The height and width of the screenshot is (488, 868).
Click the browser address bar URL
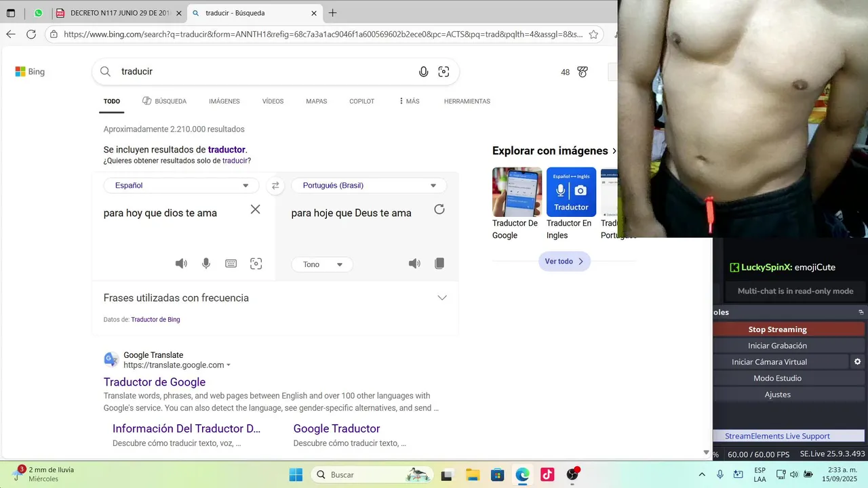point(323,34)
